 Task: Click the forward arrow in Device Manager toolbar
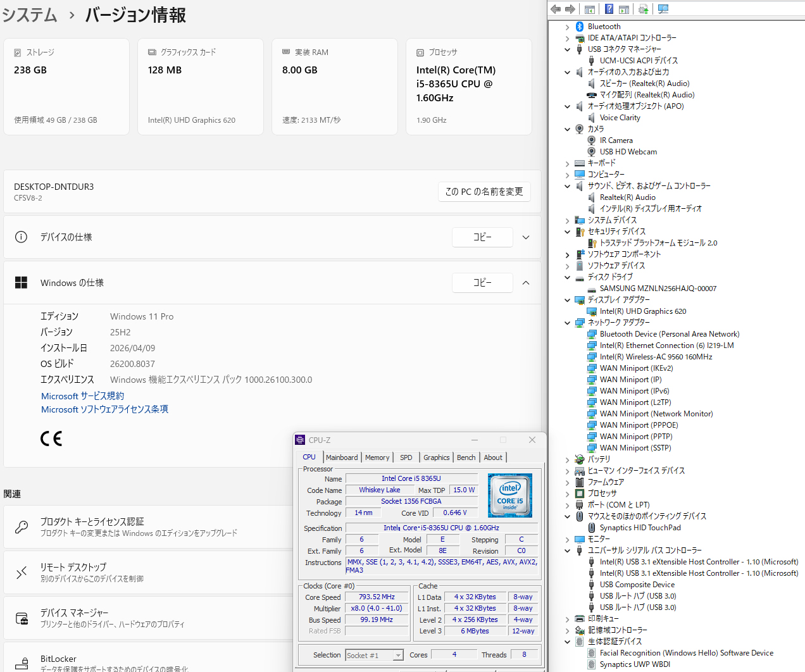570,8
